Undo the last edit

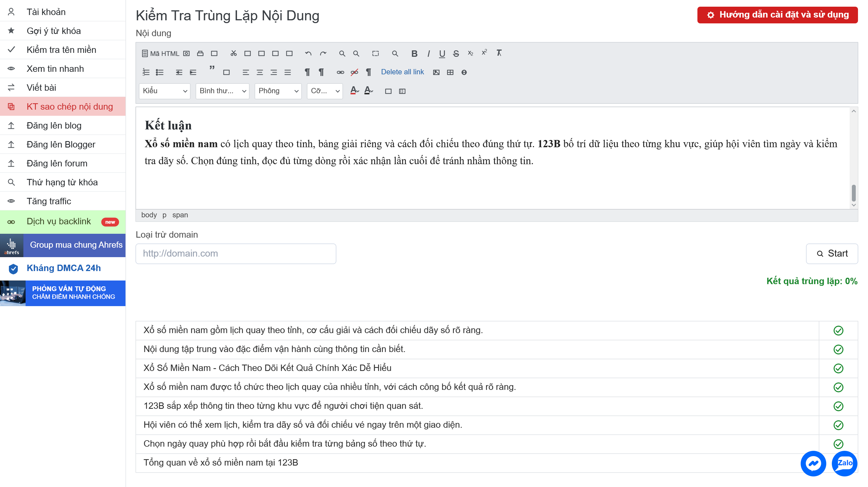tap(308, 53)
